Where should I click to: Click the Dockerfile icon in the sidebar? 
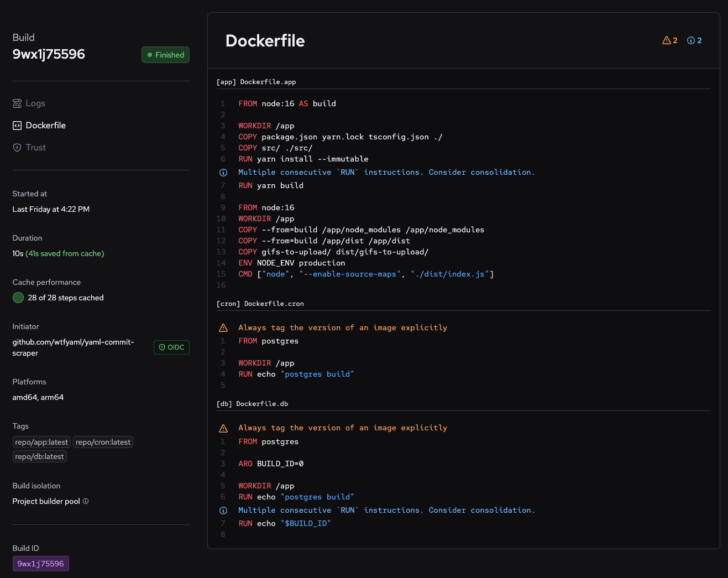(16, 125)
